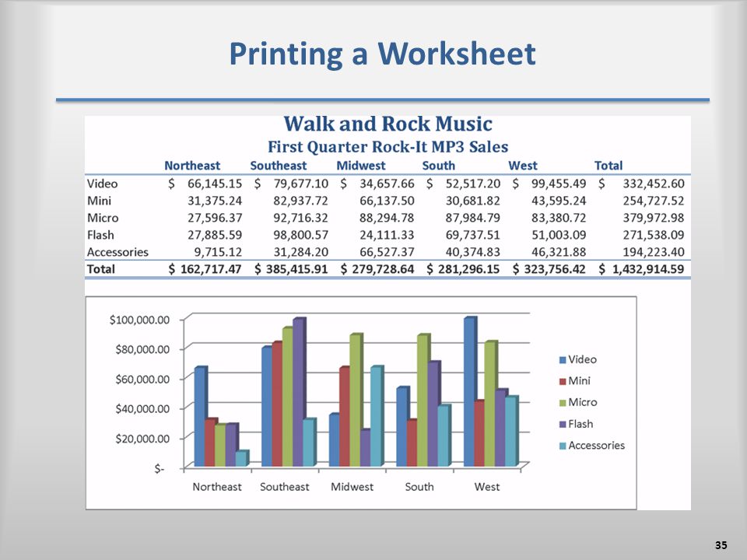Click Video total 332,452.60
This screenshot has height=560, width=747.
coord(653,184)
